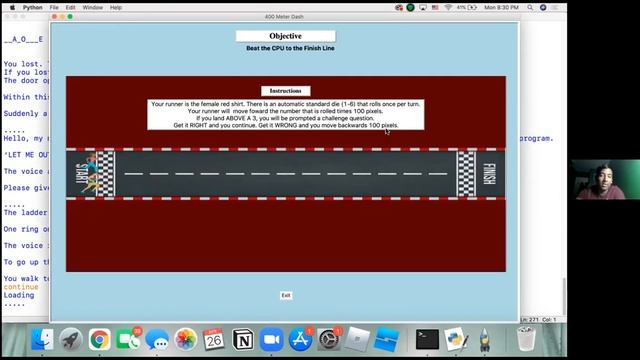Open the Help menu

pos(116,7)
